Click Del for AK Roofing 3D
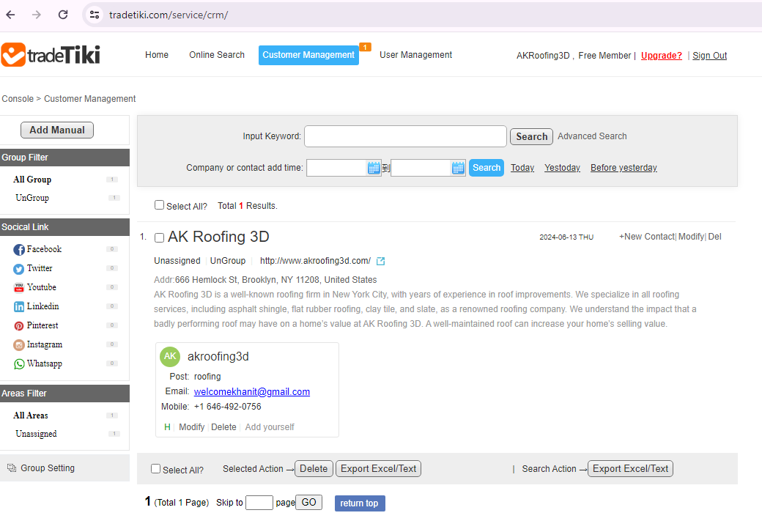 714,237
